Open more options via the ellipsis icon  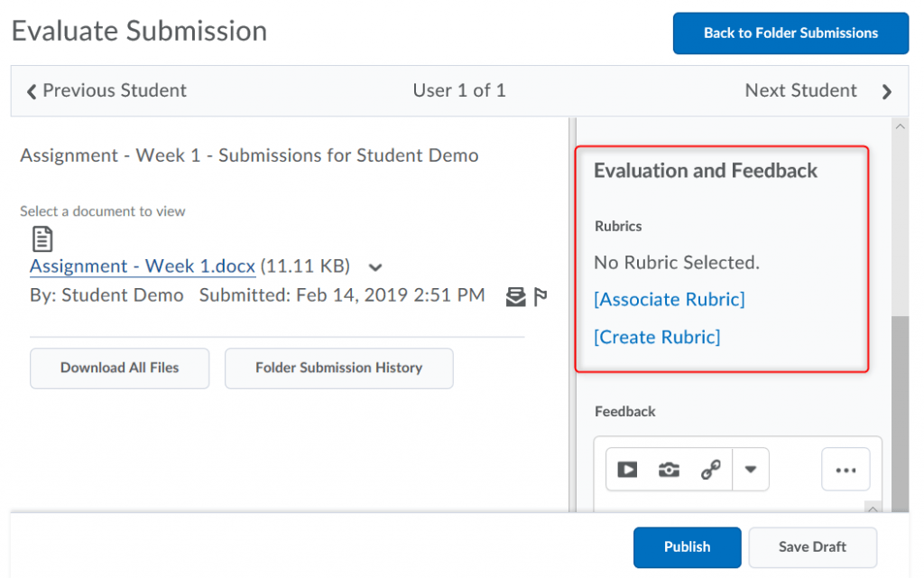click(x=845, y=469)
